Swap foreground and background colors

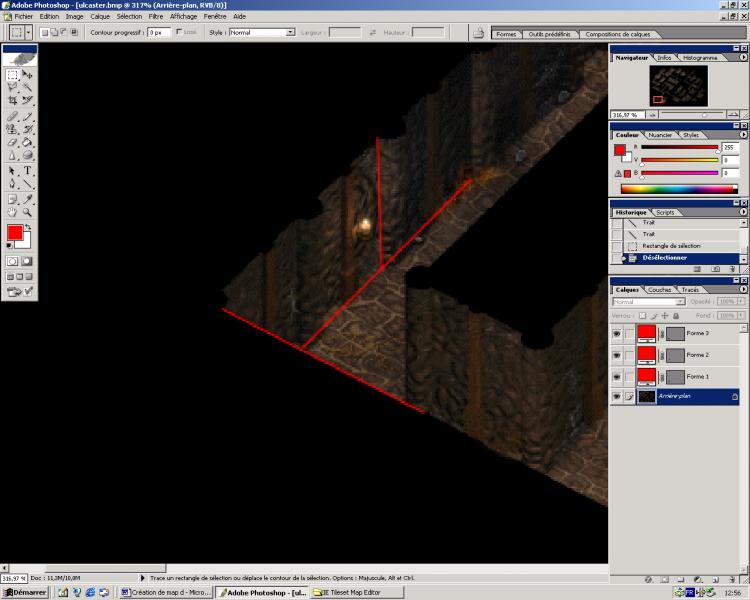tap(28, 227)
